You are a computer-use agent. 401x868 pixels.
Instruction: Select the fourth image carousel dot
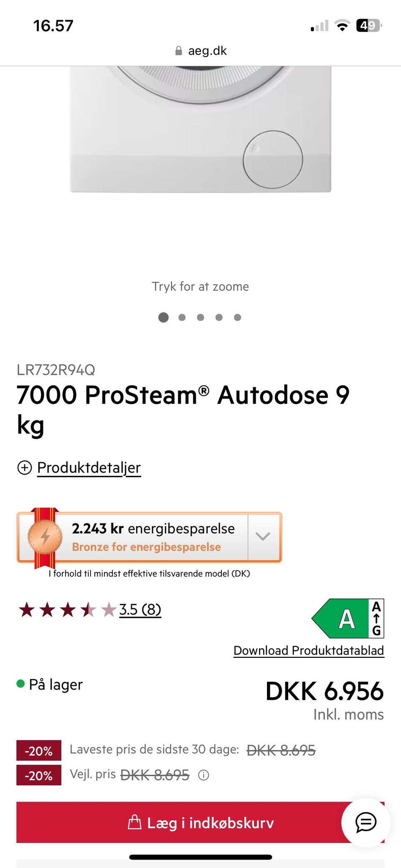(x=219, y=317)
